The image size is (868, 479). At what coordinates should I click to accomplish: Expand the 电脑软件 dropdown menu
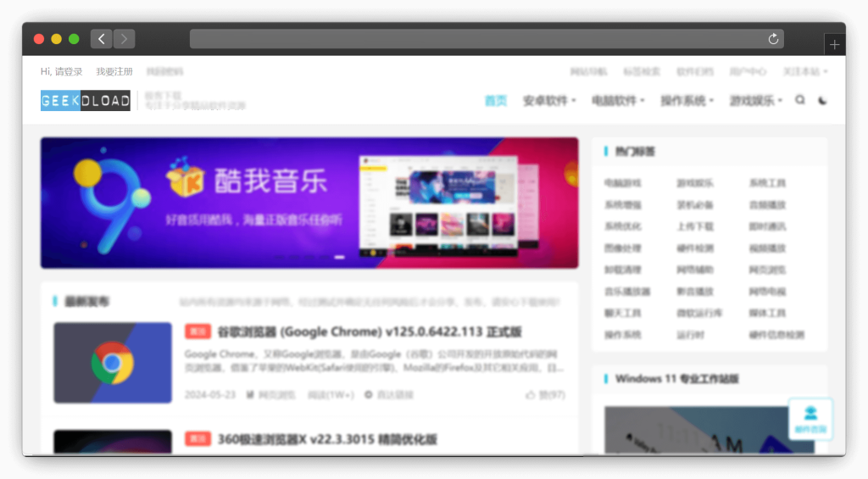coord(618,101)
